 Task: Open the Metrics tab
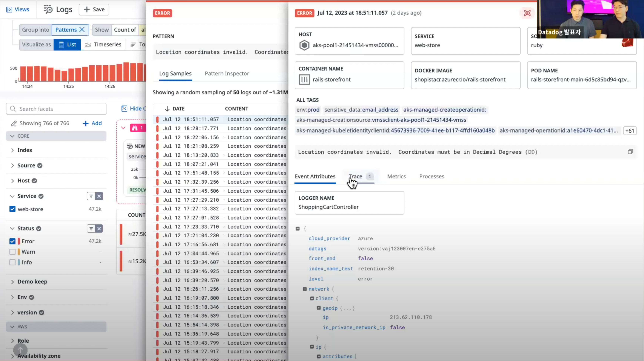coord(396,176)
